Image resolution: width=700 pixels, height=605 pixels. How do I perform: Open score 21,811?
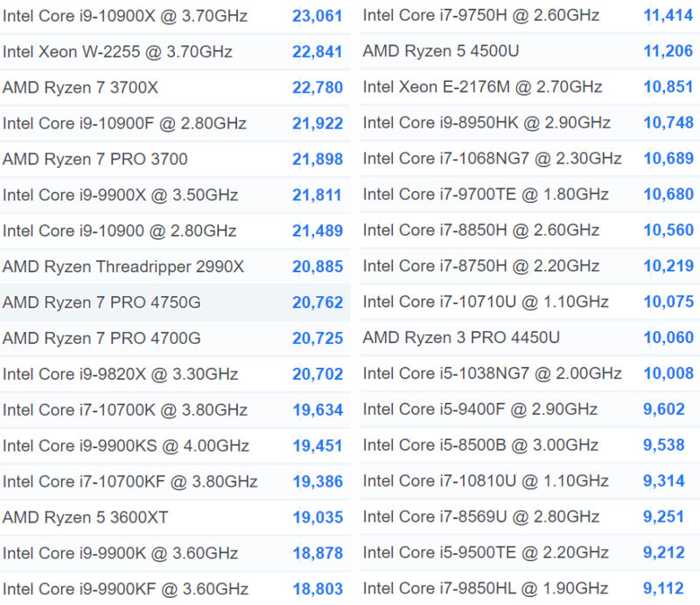tap(317, 195)
